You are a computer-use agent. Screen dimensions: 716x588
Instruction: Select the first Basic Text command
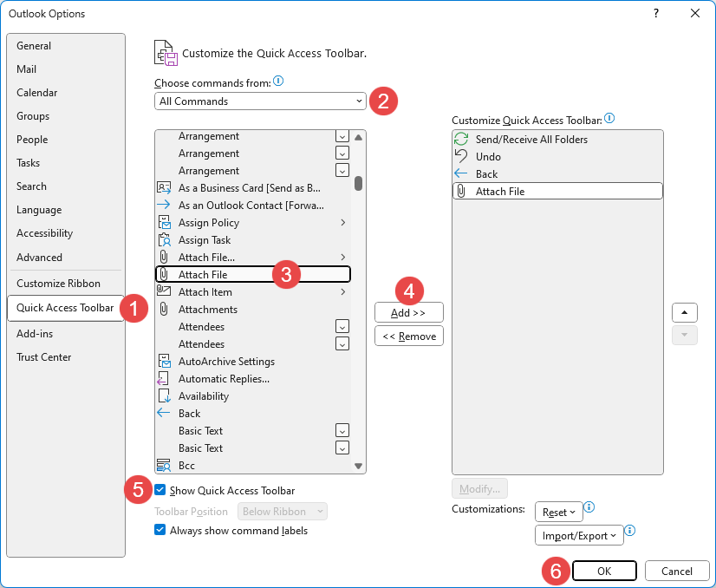coord(253,431)
